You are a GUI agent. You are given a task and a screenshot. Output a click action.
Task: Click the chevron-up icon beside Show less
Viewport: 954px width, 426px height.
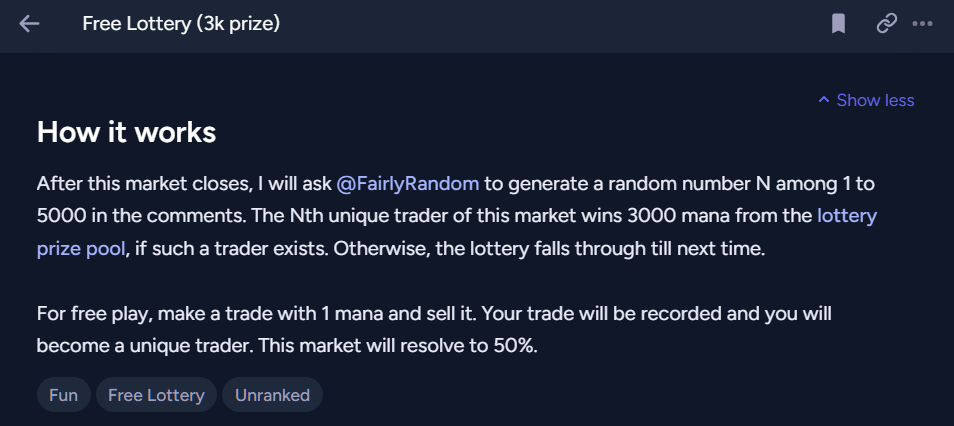point(824,100)
